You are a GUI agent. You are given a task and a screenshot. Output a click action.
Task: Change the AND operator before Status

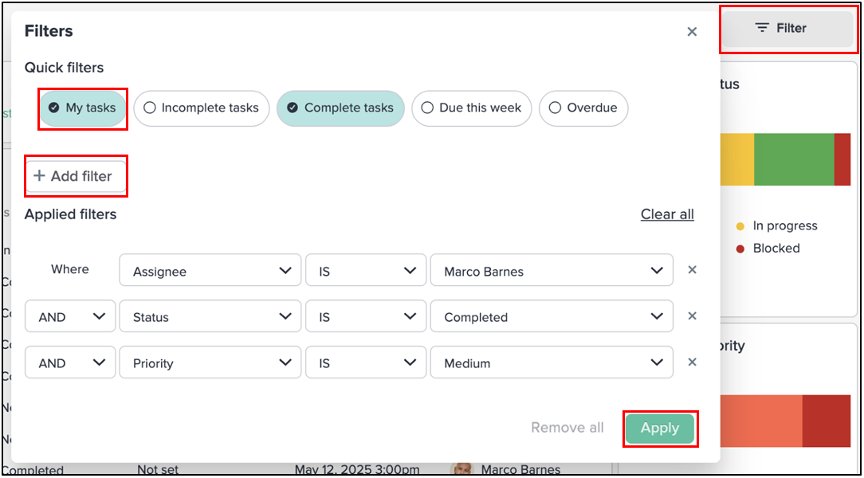70,316
